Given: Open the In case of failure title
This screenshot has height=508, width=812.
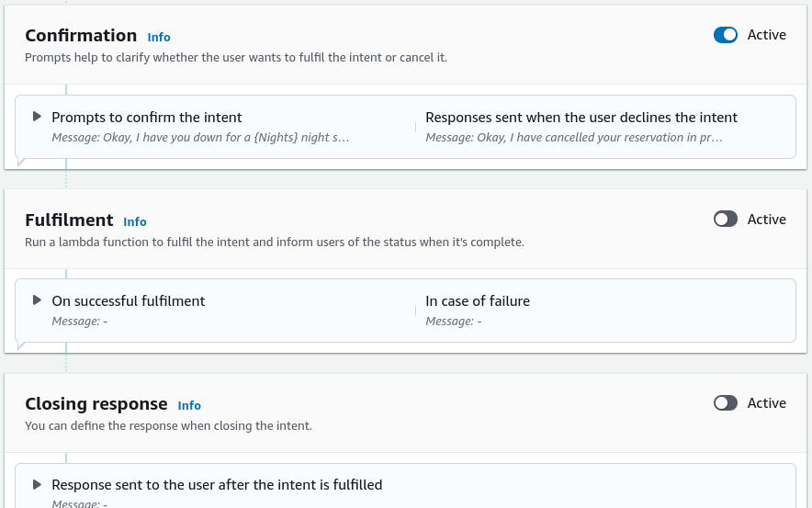Looking at the screenshot, I should (x=478, y=301).
